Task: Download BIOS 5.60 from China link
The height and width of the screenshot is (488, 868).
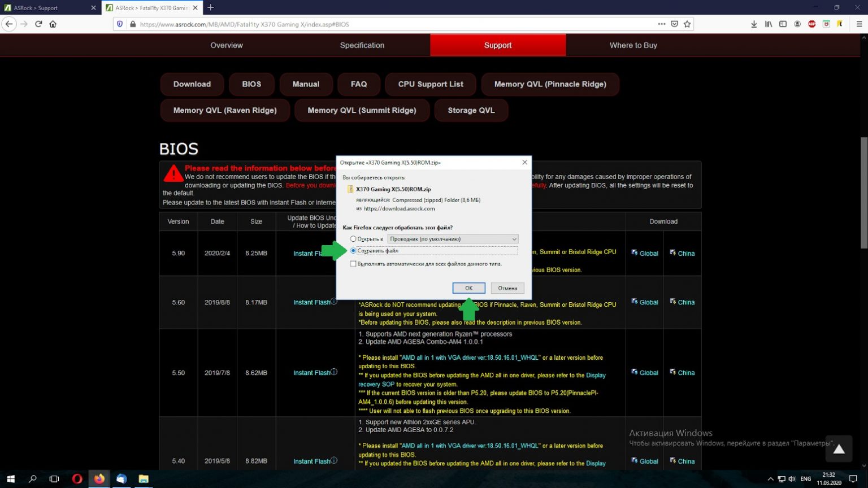Action: point(682,302)
